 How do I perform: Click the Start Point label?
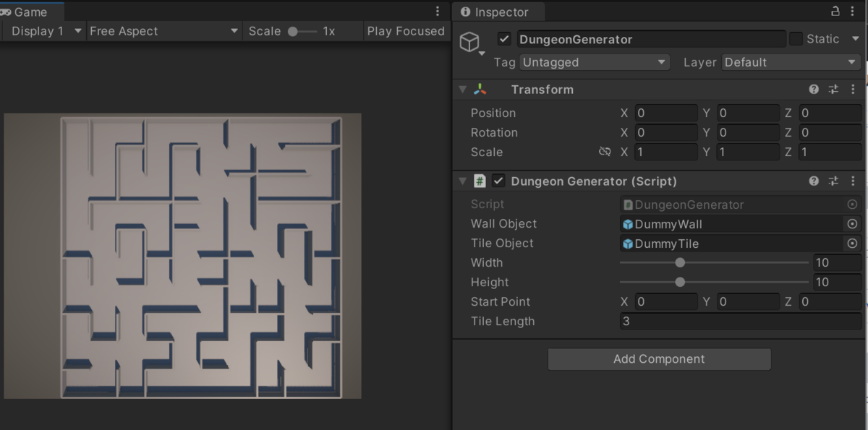501,301
